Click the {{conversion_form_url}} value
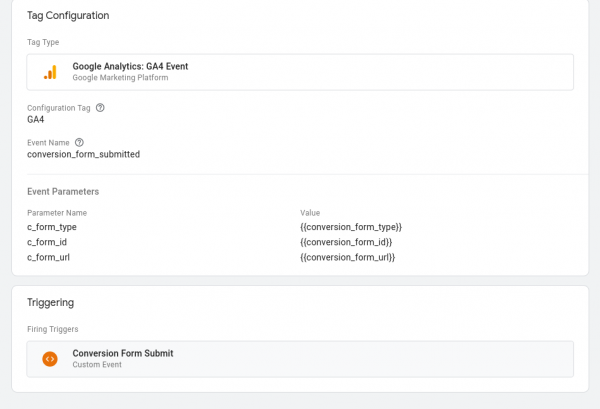This screenshot has height=409, width=600. [347, 258]
